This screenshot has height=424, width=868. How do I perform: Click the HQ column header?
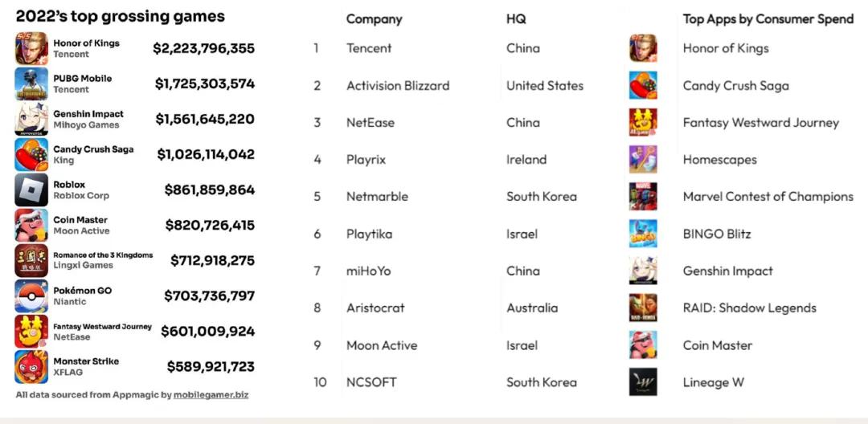(x=516, y=18)
